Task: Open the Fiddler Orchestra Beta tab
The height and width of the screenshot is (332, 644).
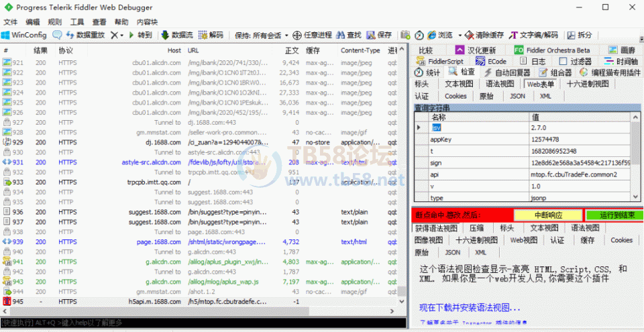Action: click(552, 50)
